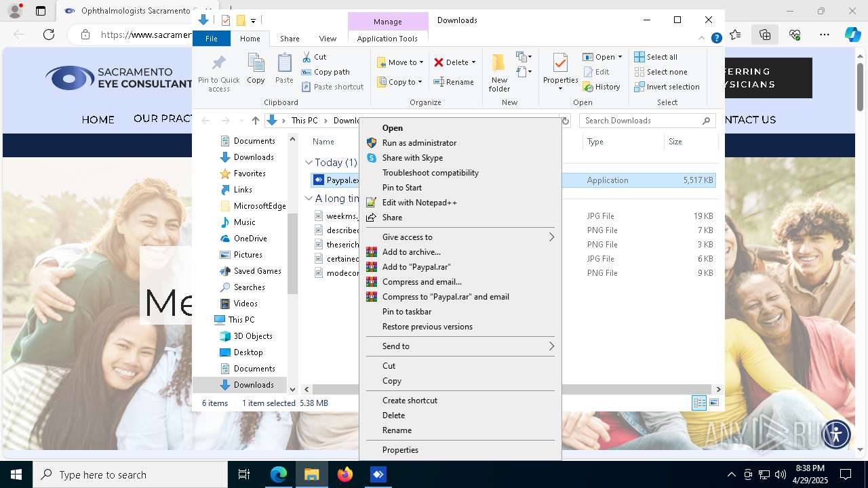Choose Restore previous versions
Viewport: 868px width, 488px height.
coord(460,327)
